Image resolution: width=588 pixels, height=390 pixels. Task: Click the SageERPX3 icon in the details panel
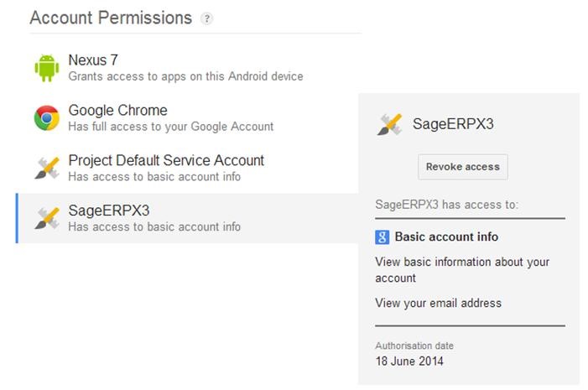point(389,124)
